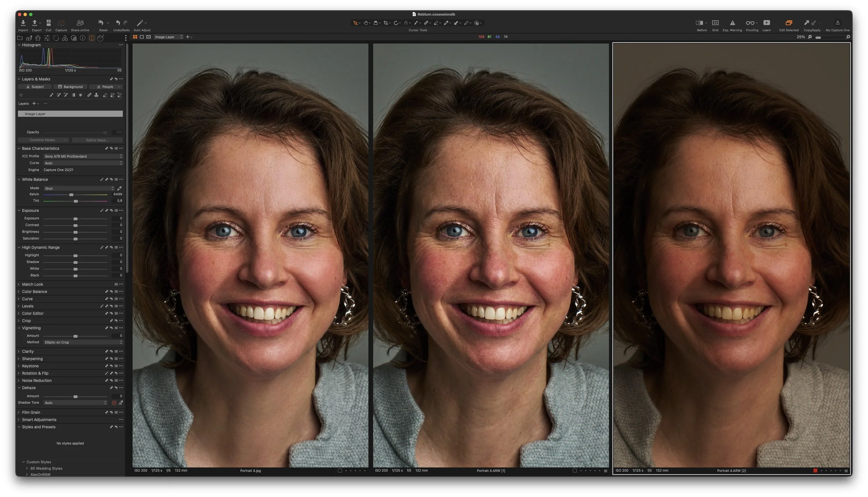Expand the Color Balance panel
The height and width of the screenshot is (497, 868).
[35, 292]
